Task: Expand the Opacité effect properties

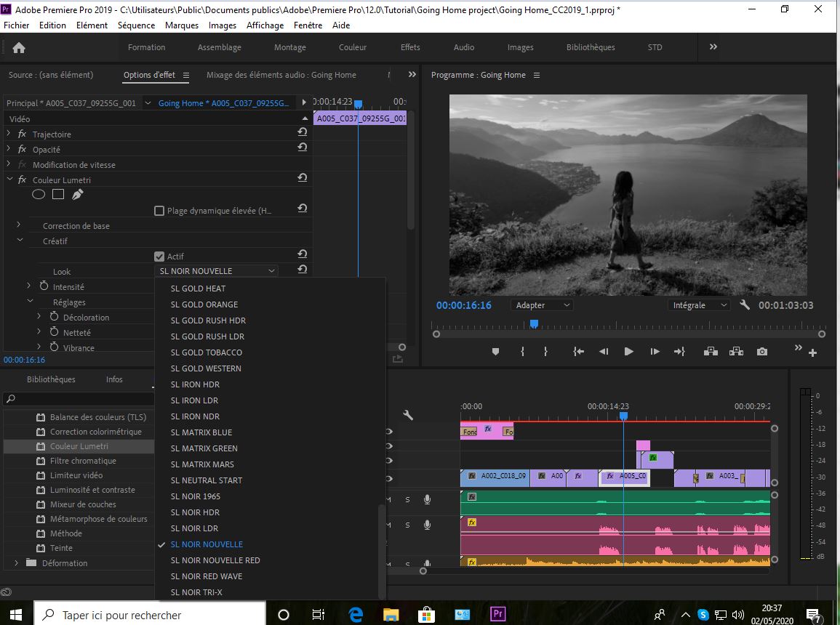Action: pos(9,149)
